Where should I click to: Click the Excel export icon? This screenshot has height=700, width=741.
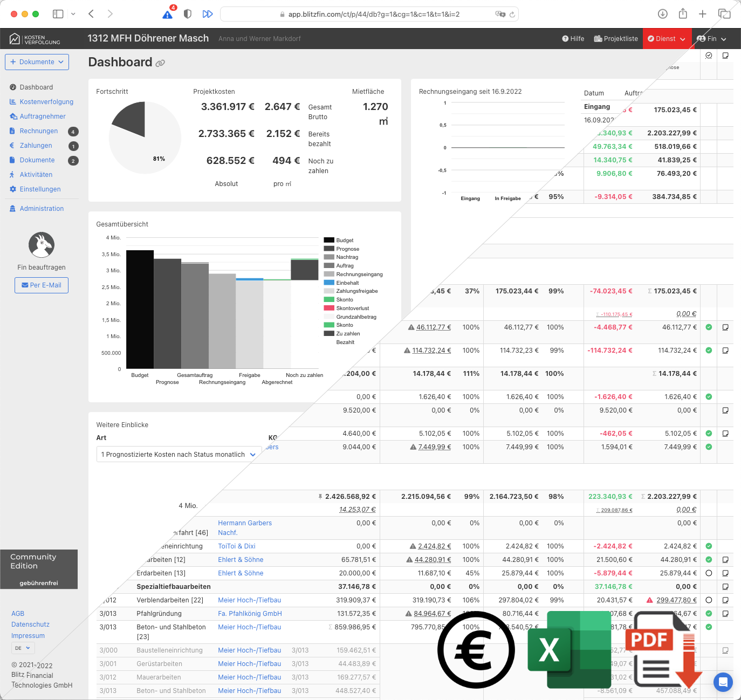click(569, 650)
